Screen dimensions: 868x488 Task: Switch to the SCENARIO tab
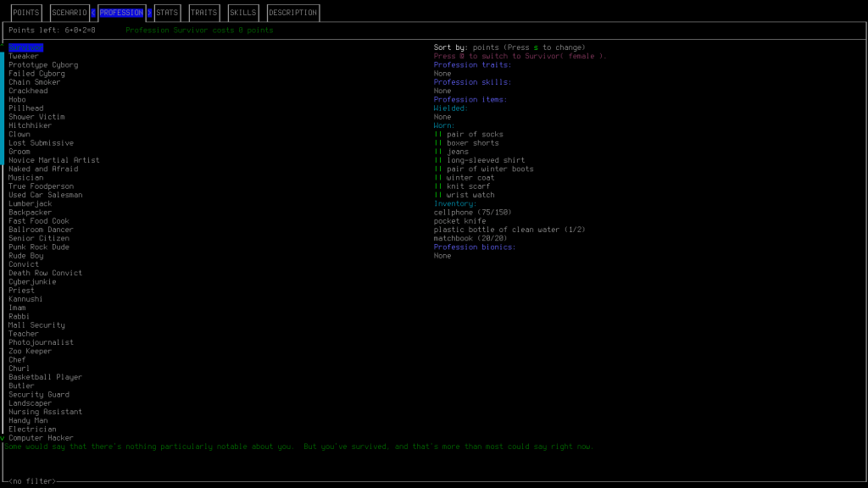coord(70,13)
